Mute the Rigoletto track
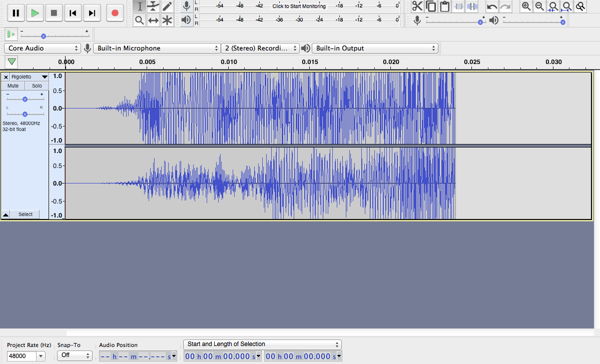This screenshot has height=364, width=600. click(13, 86)
